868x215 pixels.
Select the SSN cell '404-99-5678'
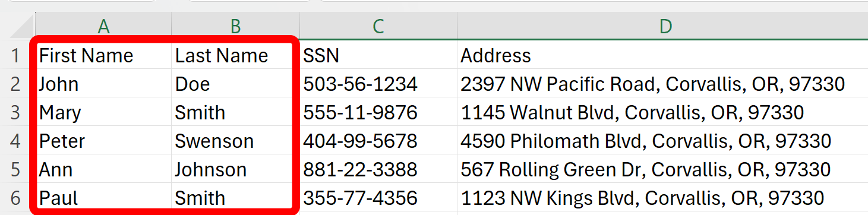click(x=378, y=141)
